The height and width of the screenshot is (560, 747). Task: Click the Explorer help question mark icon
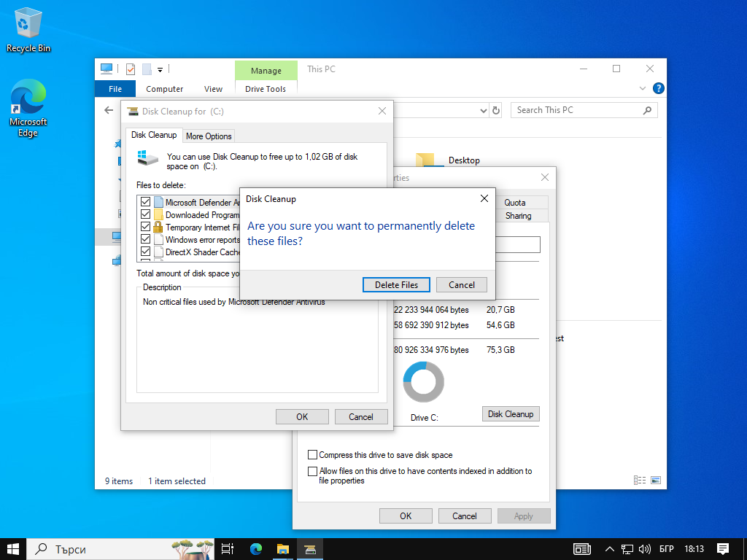click(x=659, y=88)
